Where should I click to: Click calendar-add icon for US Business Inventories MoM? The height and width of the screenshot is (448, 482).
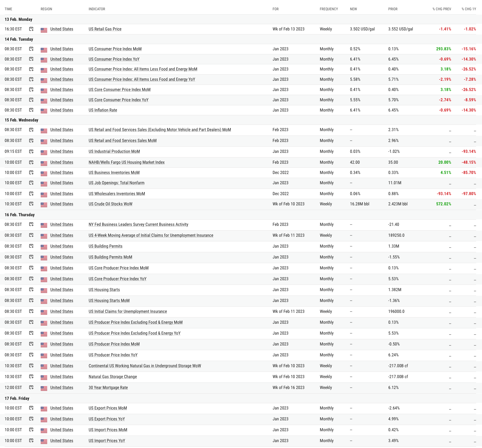(31, 172)
